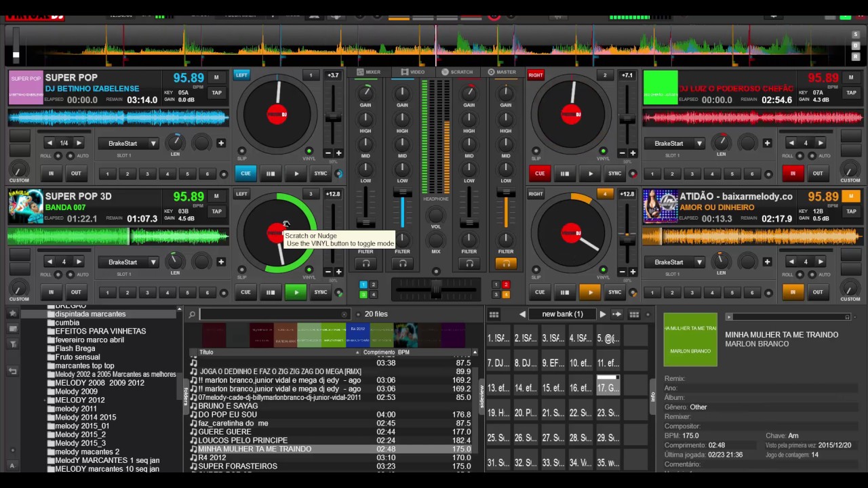Switch to the MASTER tab

pos(502,72)
